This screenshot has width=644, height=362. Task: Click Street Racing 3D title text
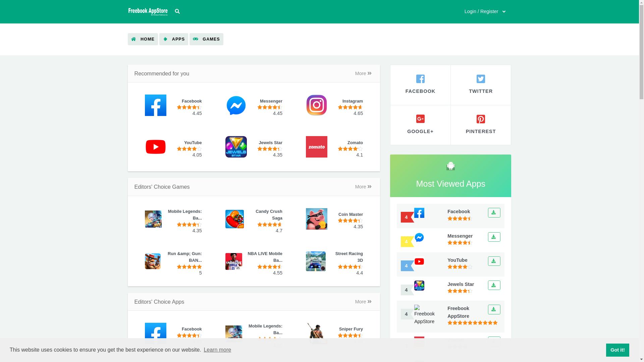pos(349,257)
